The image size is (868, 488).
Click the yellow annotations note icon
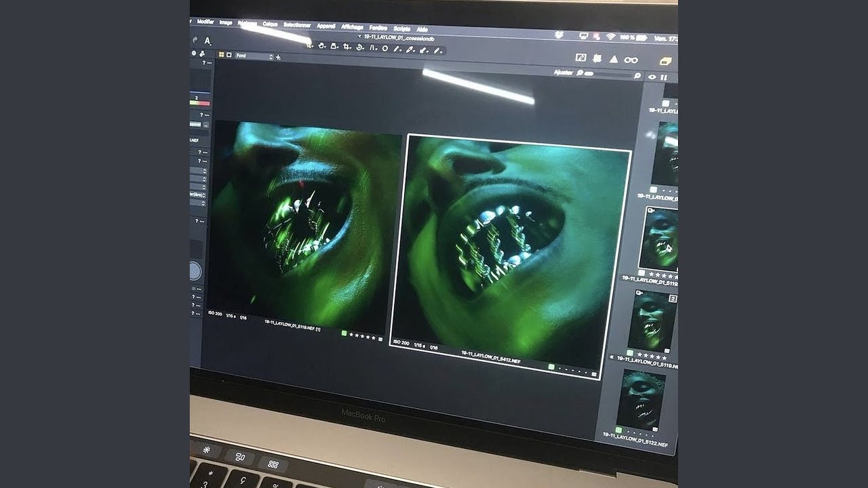(x=666, y=62)
